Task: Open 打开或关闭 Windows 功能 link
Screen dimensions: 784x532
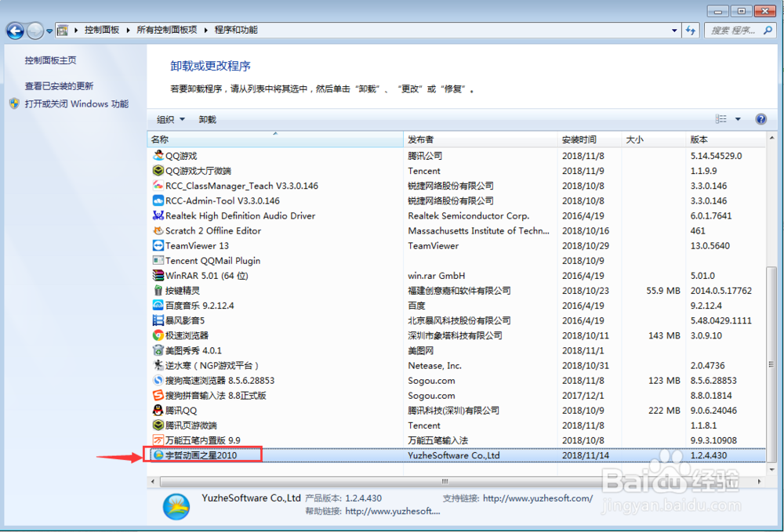Action: 77,104
